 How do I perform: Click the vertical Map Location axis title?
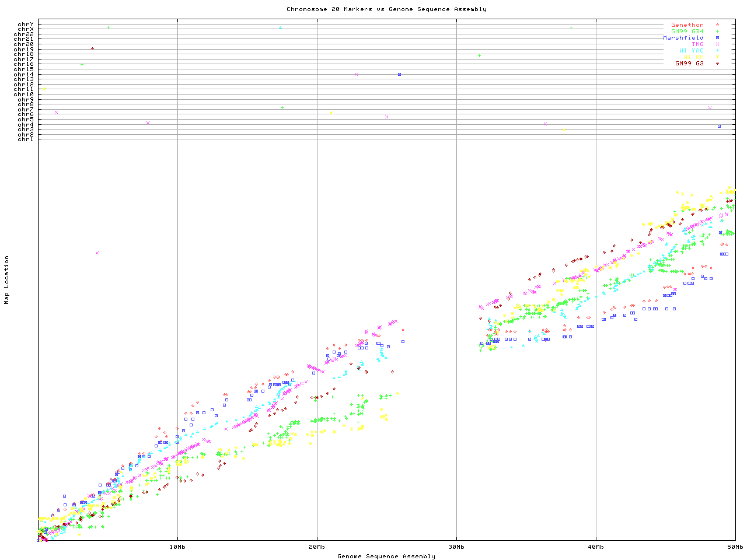pos(7,280)
